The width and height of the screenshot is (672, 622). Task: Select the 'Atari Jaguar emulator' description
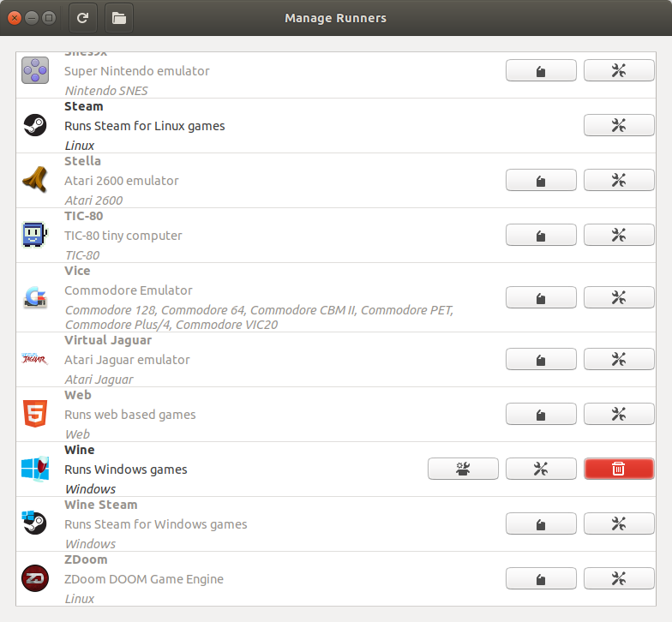pyautogui.click(x=127, y=360)
